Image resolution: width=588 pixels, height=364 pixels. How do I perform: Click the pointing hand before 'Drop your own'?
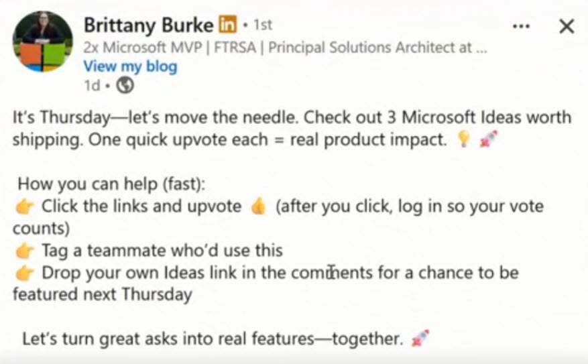tap(25, 273)
